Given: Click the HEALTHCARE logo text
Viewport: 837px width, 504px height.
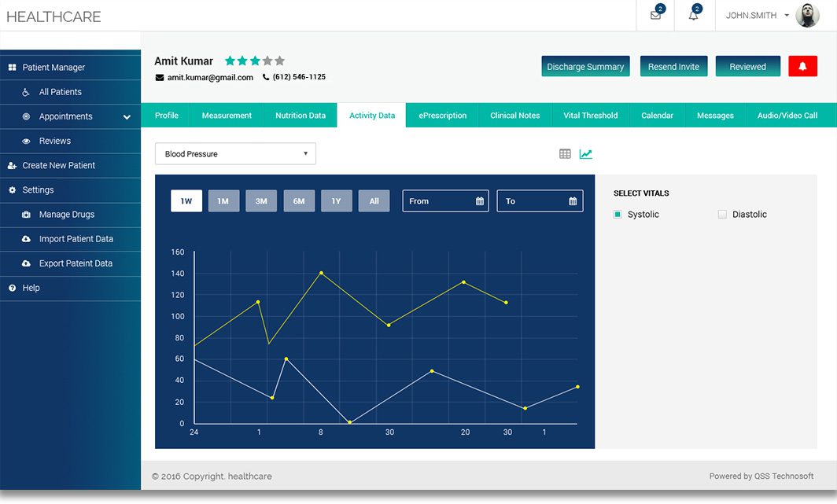Looking at the screenshot, I should (53, 17).
